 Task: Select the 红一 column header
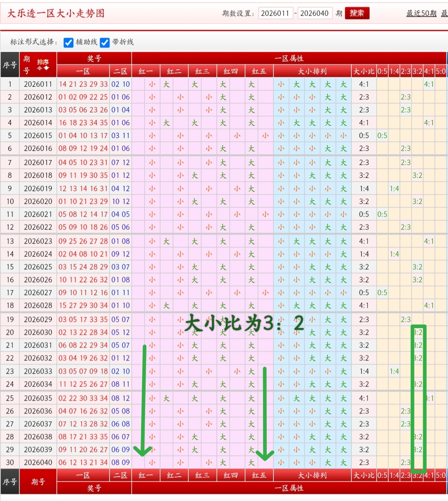click(145, 71)
